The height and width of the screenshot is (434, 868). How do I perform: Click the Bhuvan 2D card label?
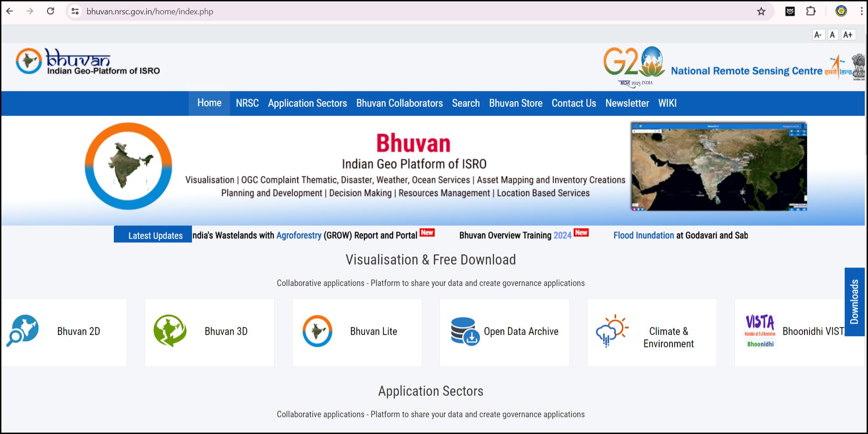[x=79, y=331]
